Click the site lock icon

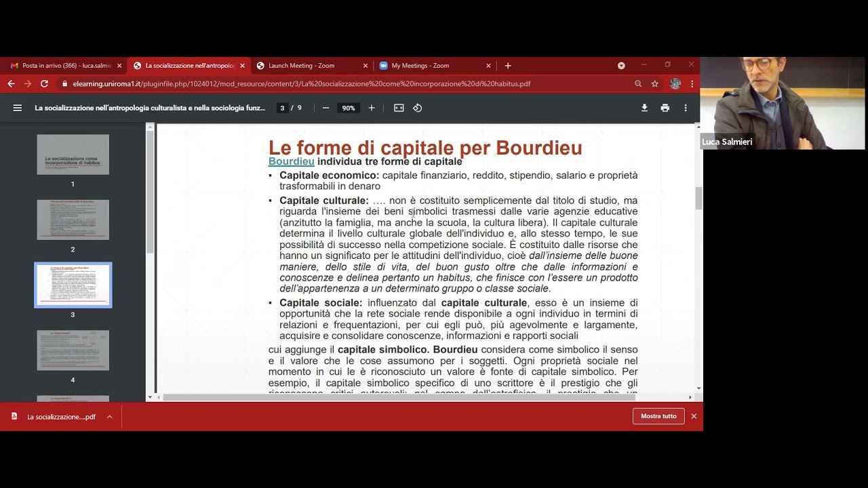point(65,83)
